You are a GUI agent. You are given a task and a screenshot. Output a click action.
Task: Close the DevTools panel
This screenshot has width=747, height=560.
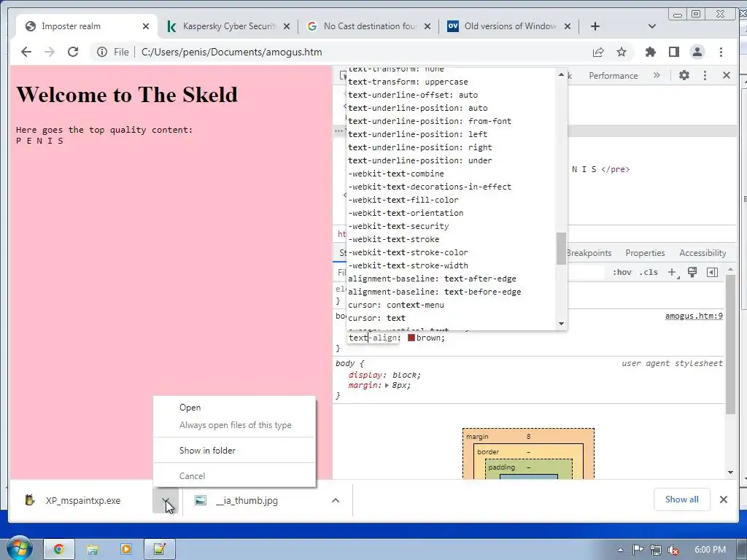point(727,75)
